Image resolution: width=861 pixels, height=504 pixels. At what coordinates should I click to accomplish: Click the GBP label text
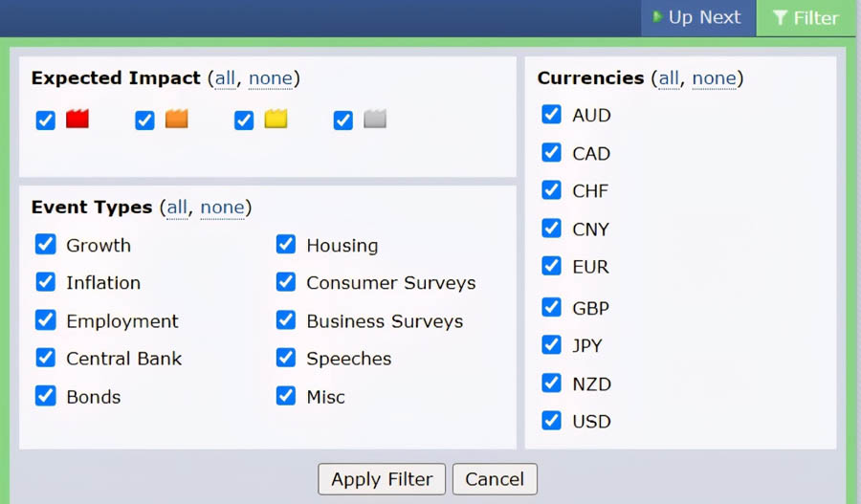pyautogui.click(x=591, y=309)
